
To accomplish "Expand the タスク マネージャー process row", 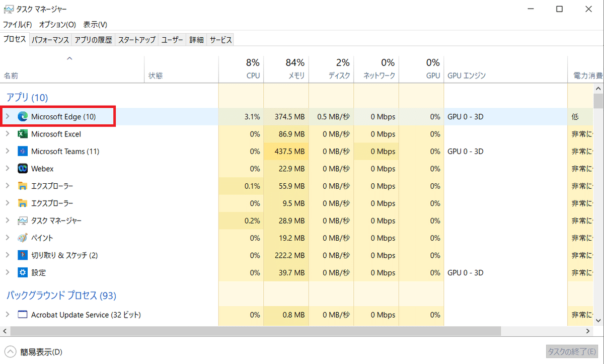I will pyautogui.click(x=8, y=221).
